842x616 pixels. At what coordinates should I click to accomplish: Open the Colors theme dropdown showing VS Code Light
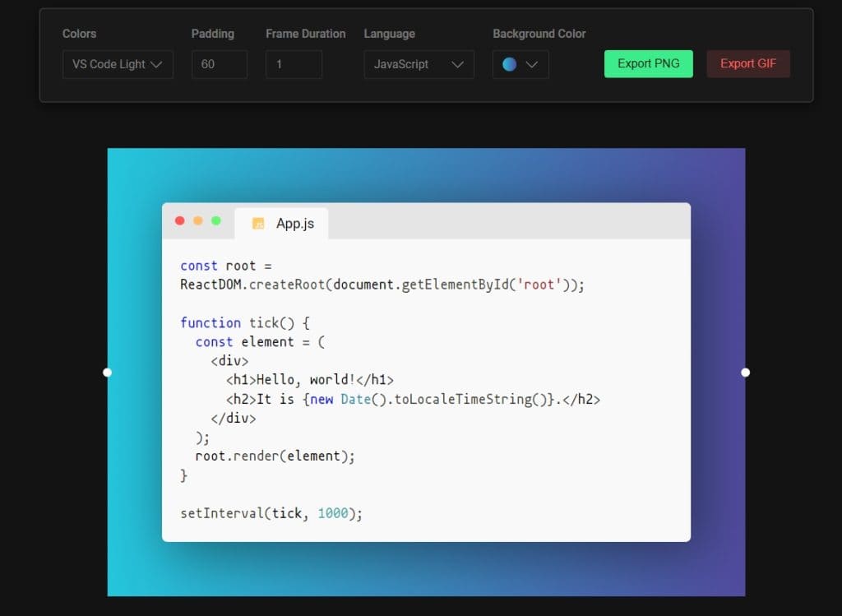[x=118, y=64]
